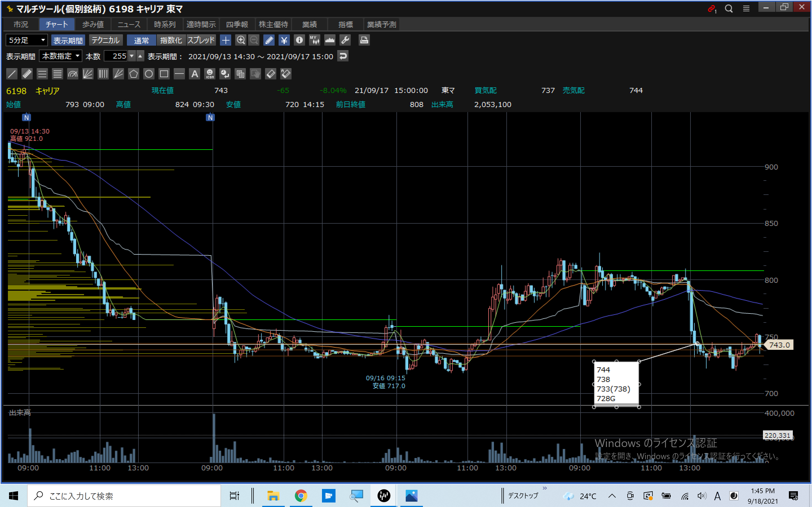Image resolution: width=812 pixels, height=507 pixels.
Task: Click the zoom in magnifier icon
Action: click(240, 40)
